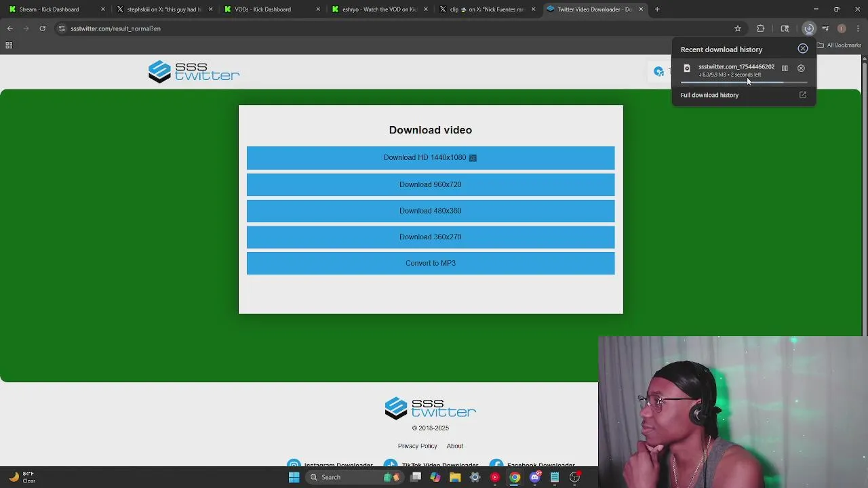Open YouTube Music from taskbar

click(x=495, y=477)
